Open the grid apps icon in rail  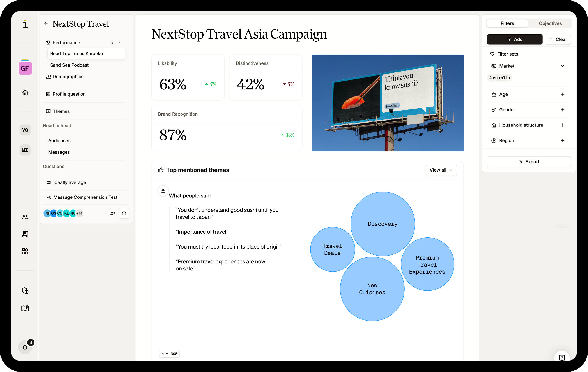pos(25,251)
